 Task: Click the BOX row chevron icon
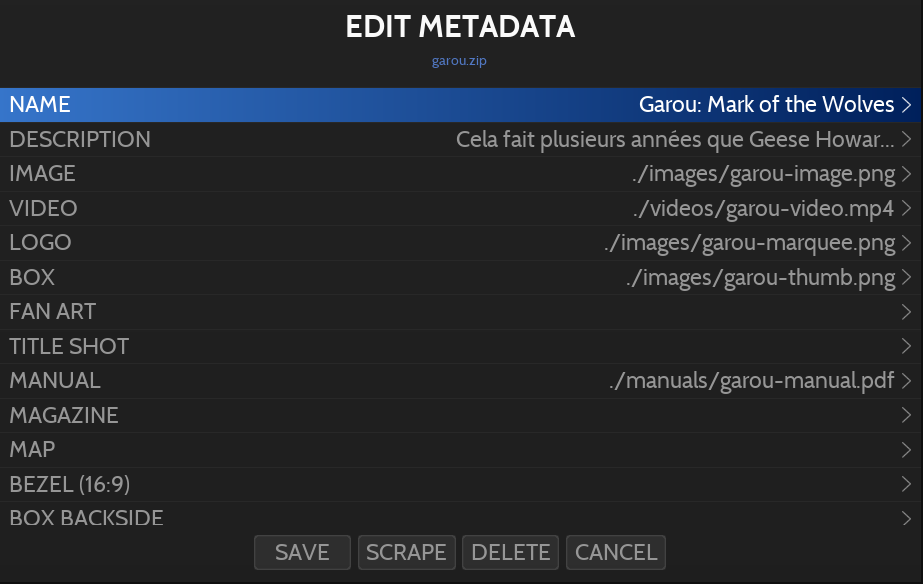[x=906, y=278]
